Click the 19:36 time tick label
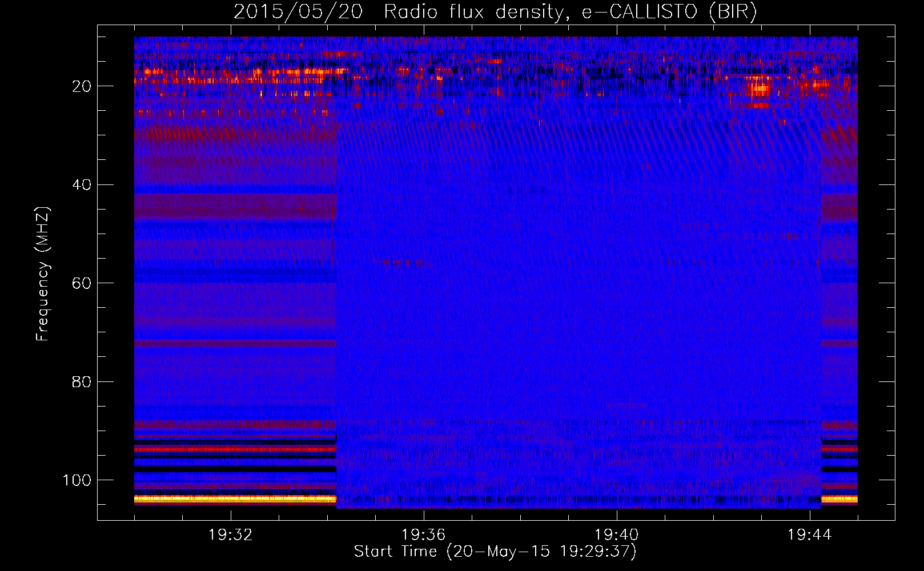Viewport: 924px width, 571px height. [x=424, y=534]
